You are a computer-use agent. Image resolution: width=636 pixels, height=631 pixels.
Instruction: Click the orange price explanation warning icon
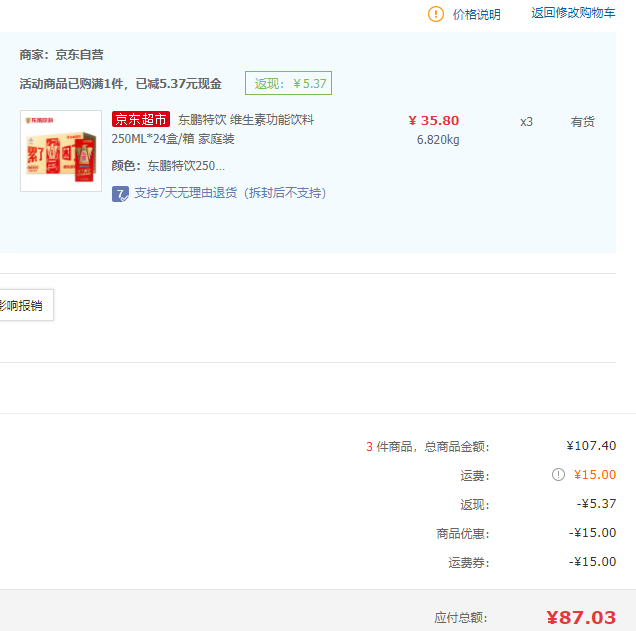436,14
